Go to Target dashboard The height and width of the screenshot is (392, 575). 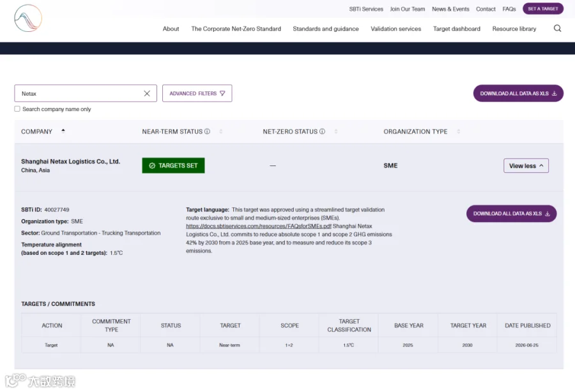(x=457, y=29)
